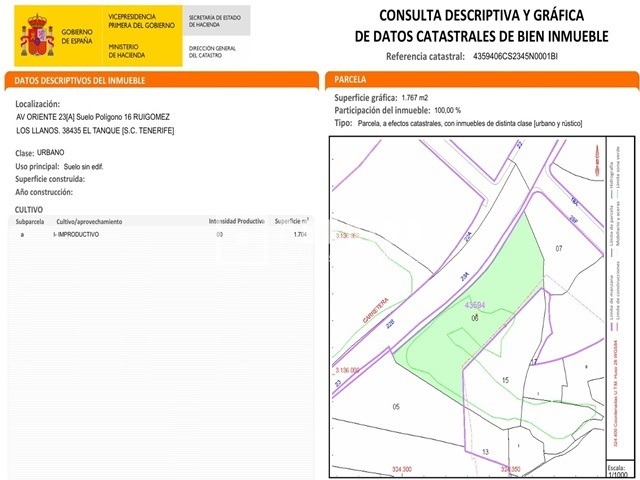
Task: Click the participation value '100,00 %'
Action: [447, 110]
